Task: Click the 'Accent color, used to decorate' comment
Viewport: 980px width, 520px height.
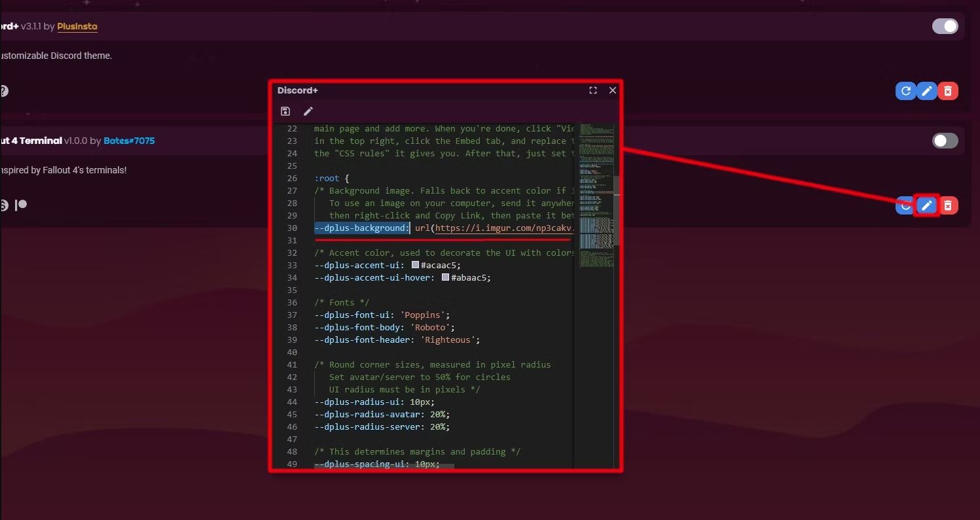Action: click(444, 253)
